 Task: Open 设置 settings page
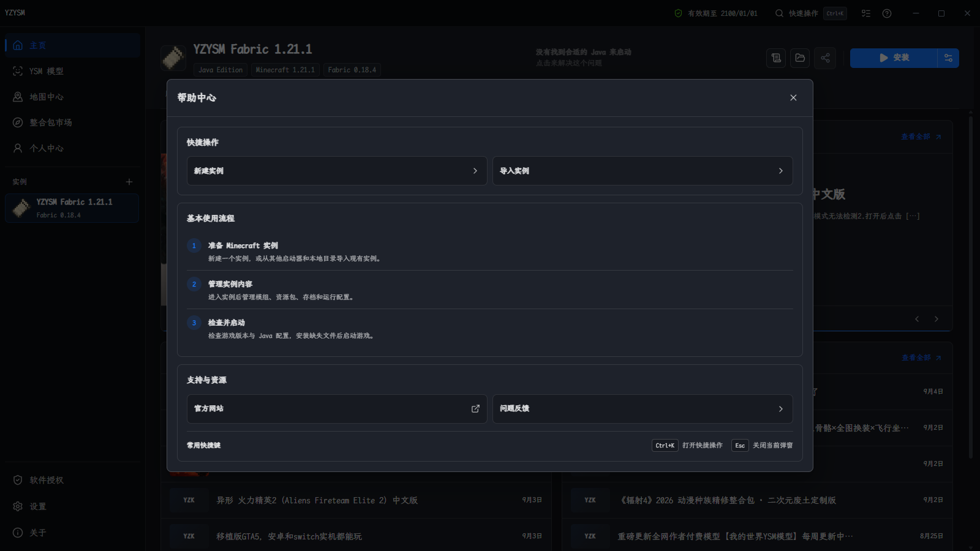(72, 506)
